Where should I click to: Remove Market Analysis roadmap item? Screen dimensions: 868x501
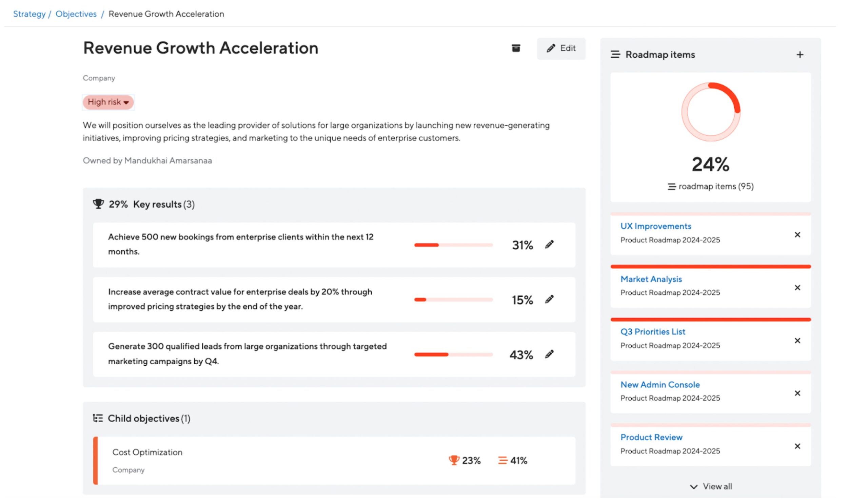click(797, 288)
